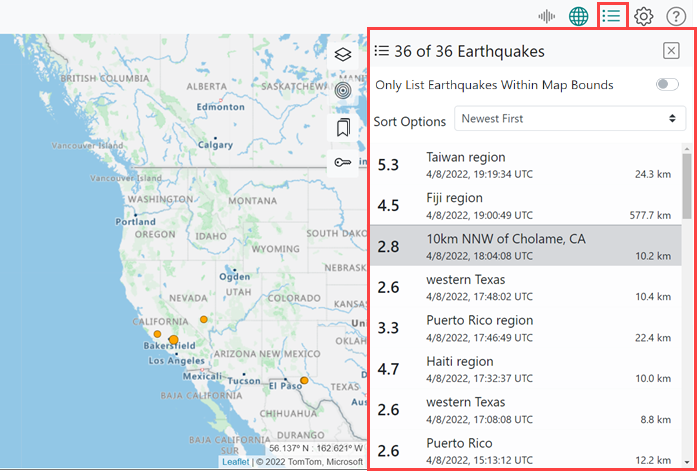This screenshot has height=471, width=697.
Task: Open the help question mark icon
Action: coord(676,16)
